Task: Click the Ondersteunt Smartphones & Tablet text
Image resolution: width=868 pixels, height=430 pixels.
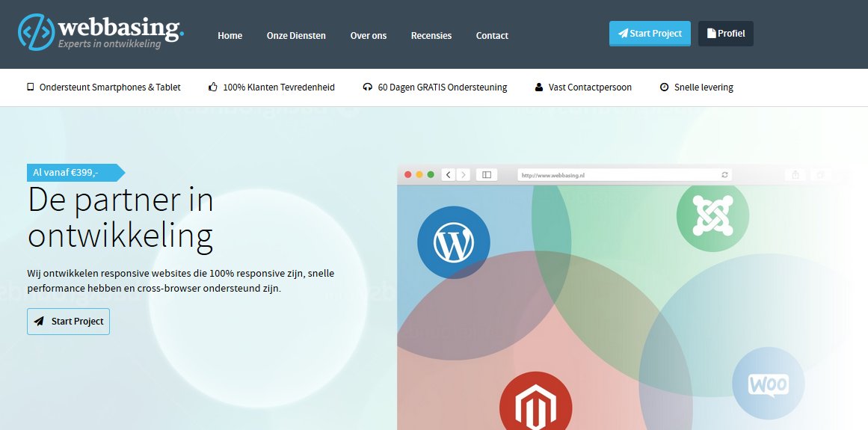Action: click(110, 87)
